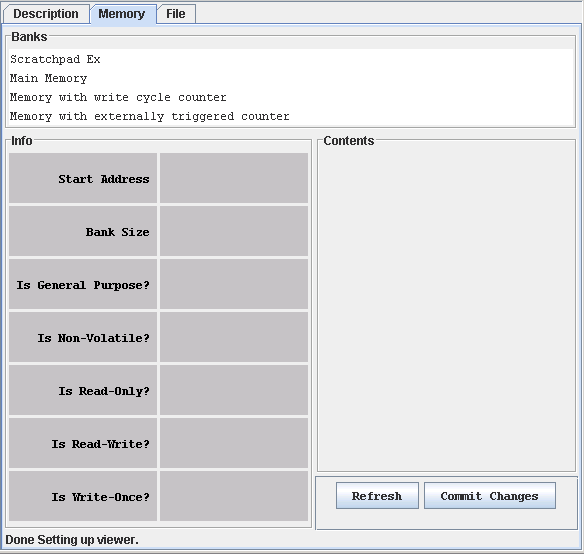The height and width of the screenshot is (554, 584).
Task: Click the Is General Purpose? label
Action: pos(83,285)
